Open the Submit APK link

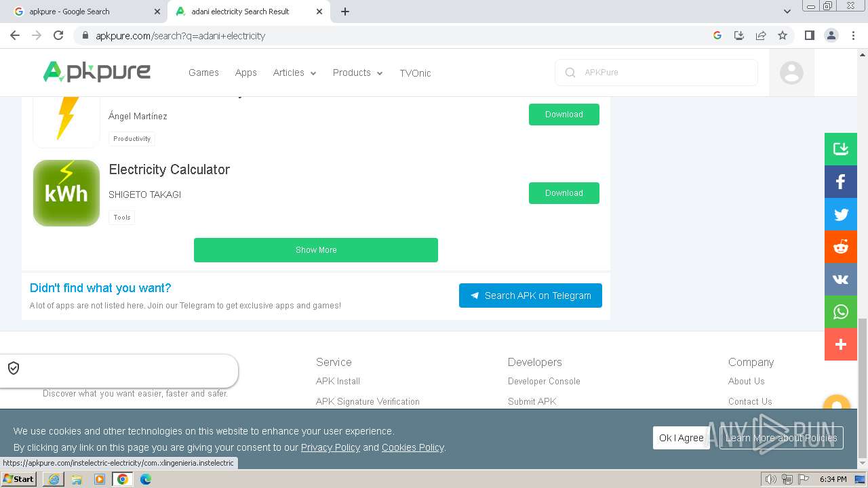(532, 402)
